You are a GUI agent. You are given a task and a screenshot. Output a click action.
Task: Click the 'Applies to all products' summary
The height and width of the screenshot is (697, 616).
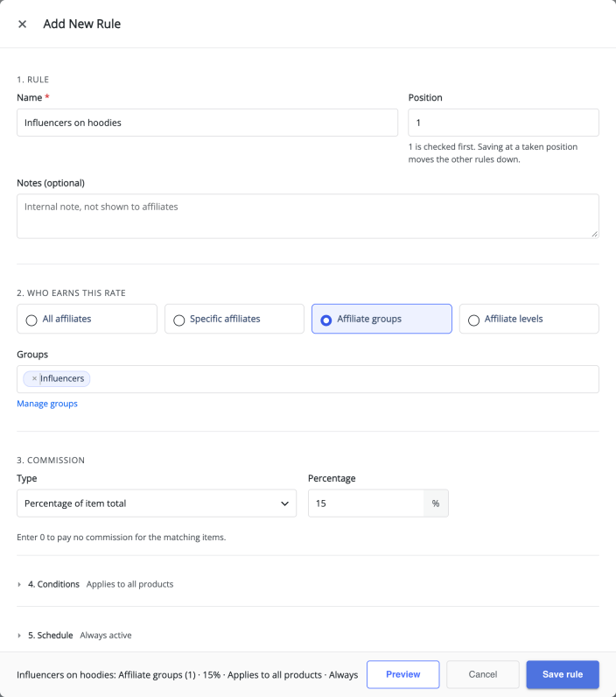point(129,584)
